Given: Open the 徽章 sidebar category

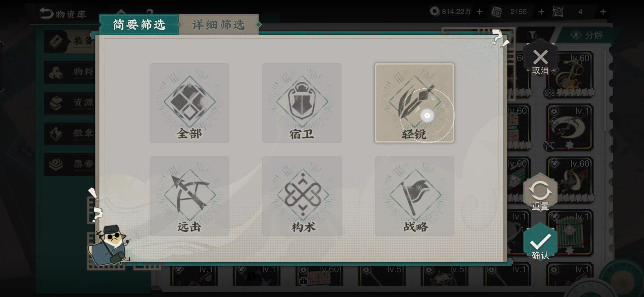Looking at the screenshot, I should pos(70,134).
